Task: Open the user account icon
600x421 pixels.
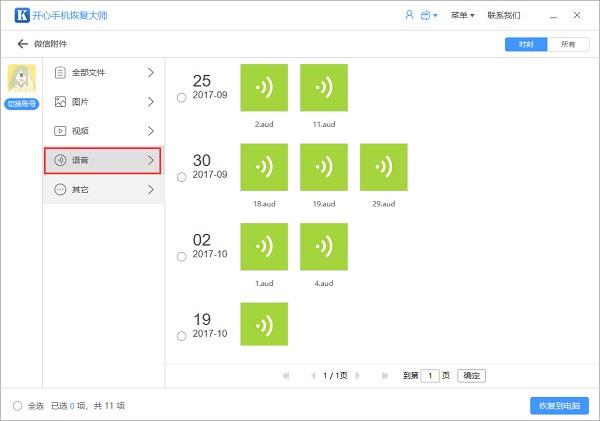Action: pyautogui.click(x=409, y=15)
